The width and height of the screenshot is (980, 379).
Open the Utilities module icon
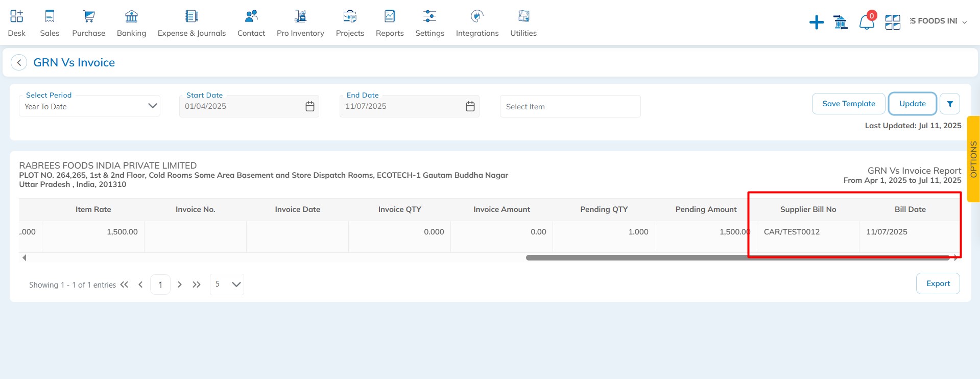pyautogui.click(x=523, y=16)
